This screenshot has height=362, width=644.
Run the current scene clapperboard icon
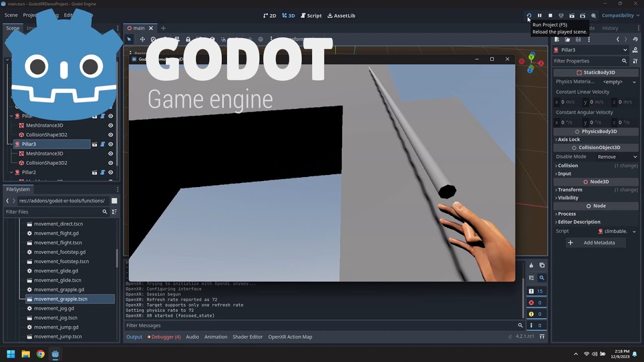572,16
